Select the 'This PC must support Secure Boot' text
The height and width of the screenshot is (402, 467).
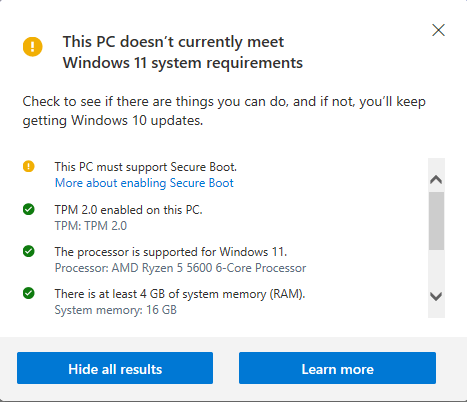pos(146,167)
